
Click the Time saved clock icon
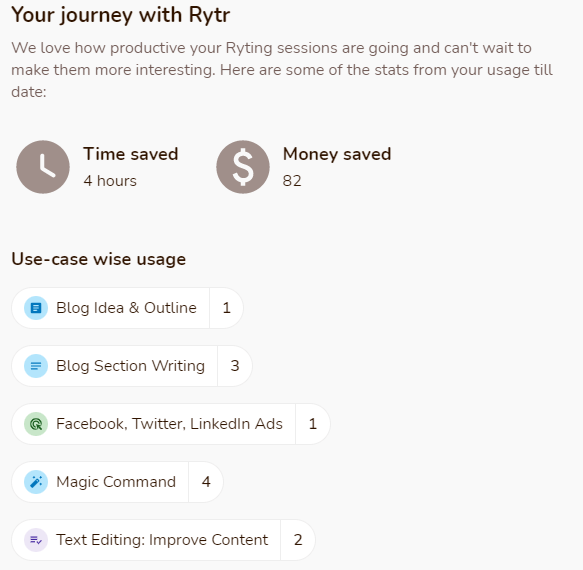point(43,167)
